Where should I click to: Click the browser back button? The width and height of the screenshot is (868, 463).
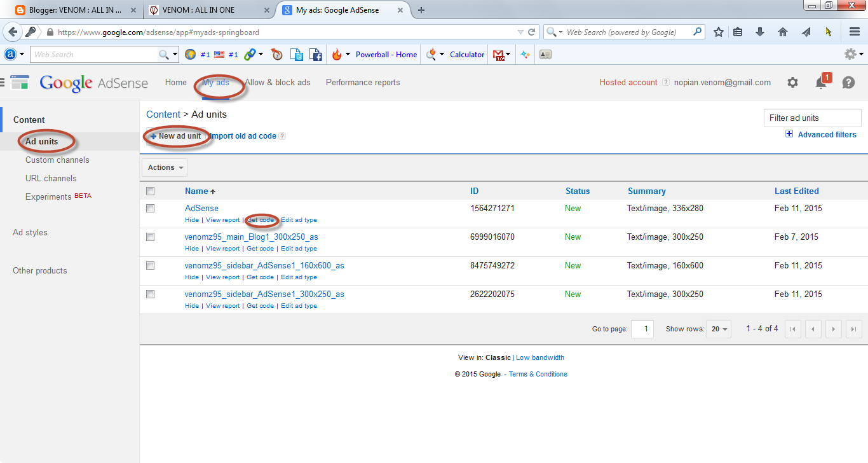click(x=13, y=32)
